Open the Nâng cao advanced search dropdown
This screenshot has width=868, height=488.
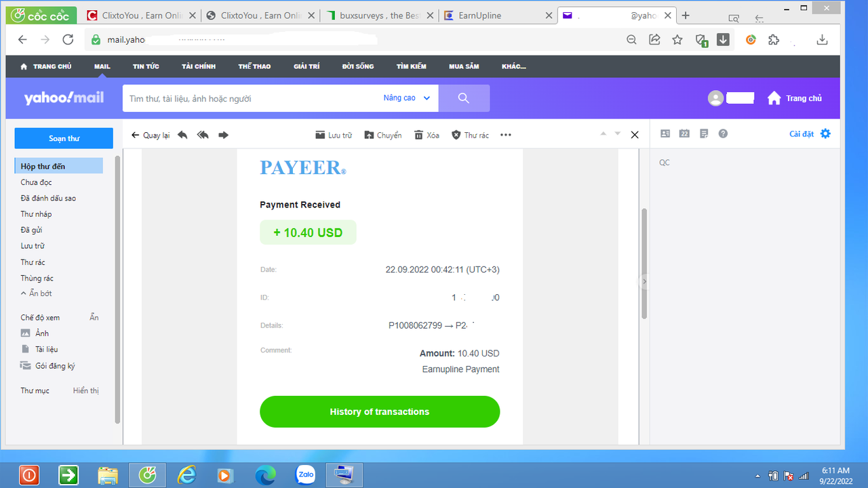tap(407, 98)
